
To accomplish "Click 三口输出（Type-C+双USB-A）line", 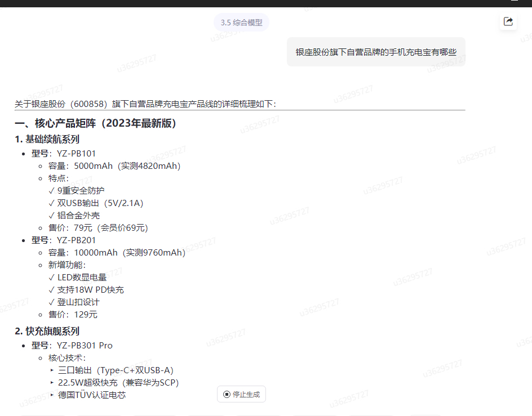I will click(x=112, y=370).
